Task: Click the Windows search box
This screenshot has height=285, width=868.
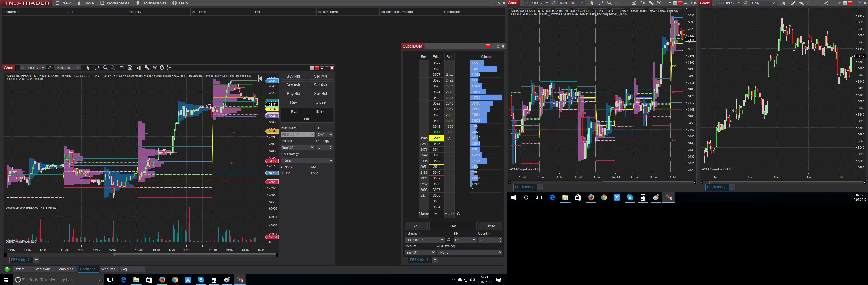Action: (x=57, y=280)
